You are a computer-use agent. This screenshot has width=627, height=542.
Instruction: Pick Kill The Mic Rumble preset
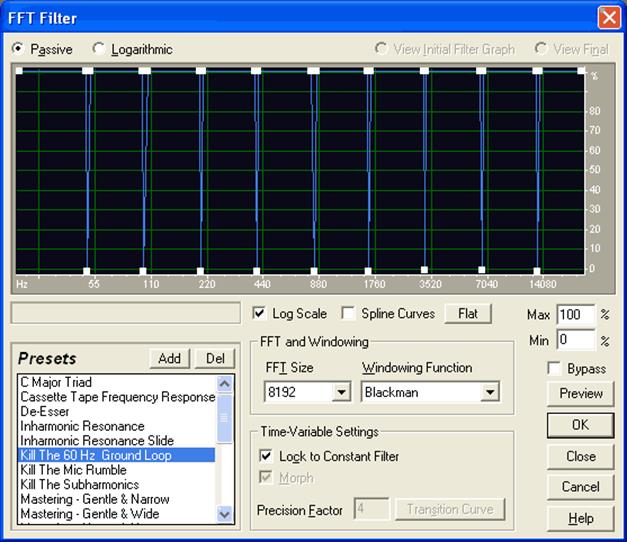[x=74, y=470]
